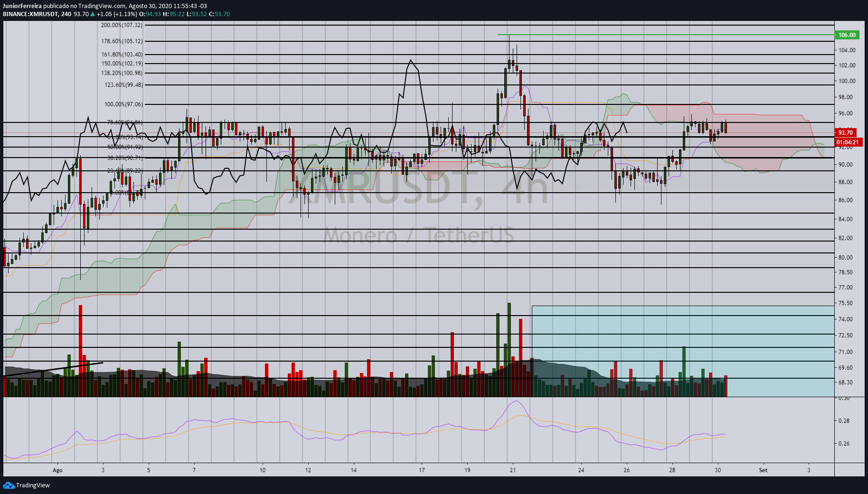The image size is (868, 494).
Task: Click date 30 on the time axis
Action: click(x=717, y=470)
